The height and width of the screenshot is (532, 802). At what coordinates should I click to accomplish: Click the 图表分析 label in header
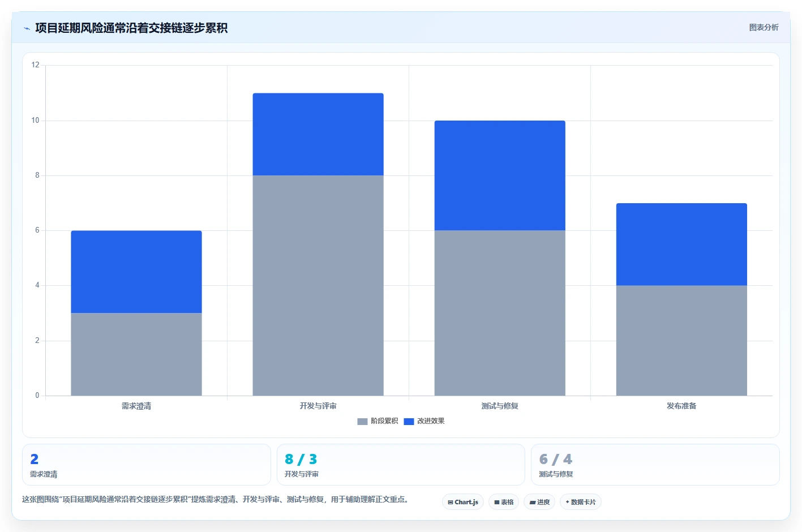click(x=764, y=27)
